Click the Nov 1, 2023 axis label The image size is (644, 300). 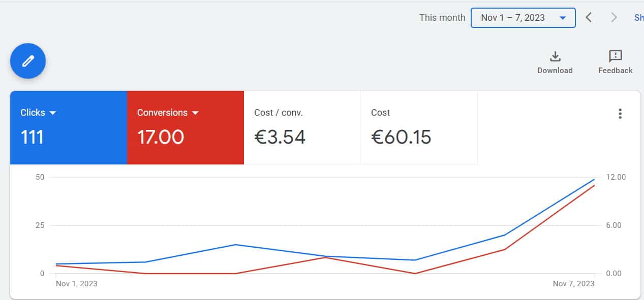click(x=76, y=284)
